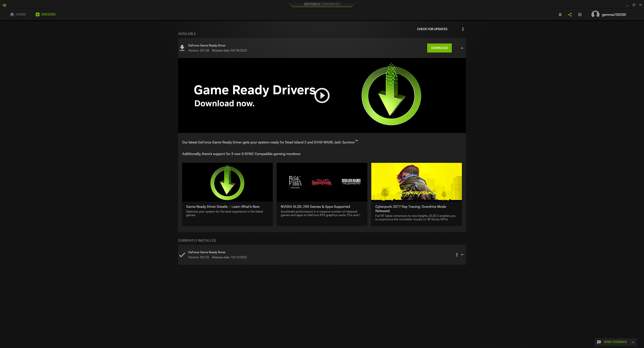Click CHECK FOR UPDATES
This screenshot has width=644, height=348.
pyautogui.click(x=432, y=29)
